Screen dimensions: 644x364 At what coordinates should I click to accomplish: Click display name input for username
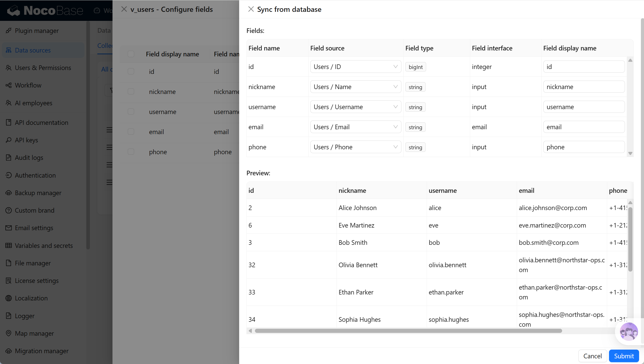click(x=584, y=107)
